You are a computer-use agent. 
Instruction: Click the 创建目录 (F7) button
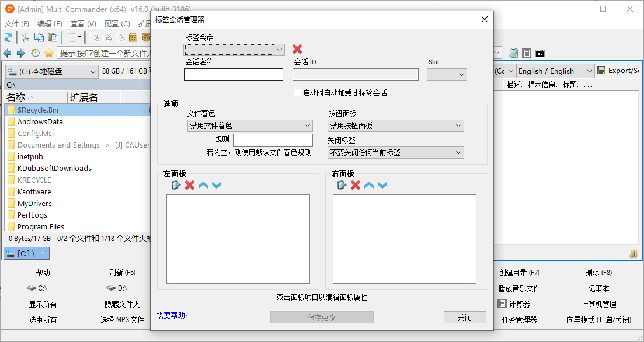coord(519,273)
